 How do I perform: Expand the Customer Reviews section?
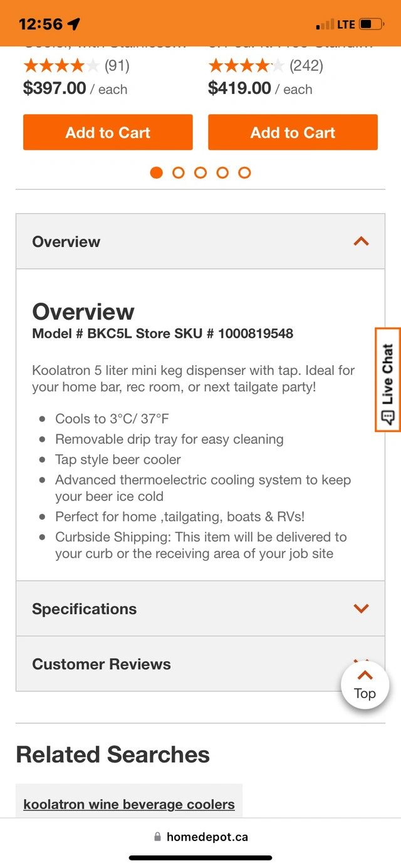pyautogui.click(x=102, y=664)
